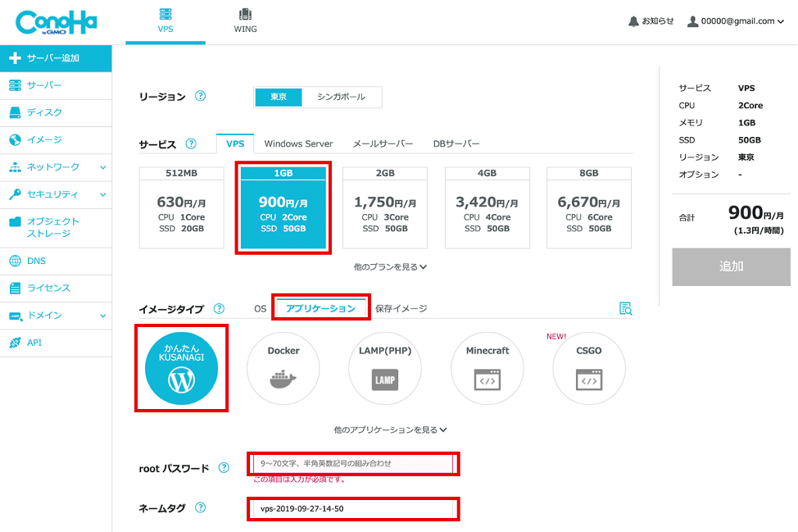The height and width of the screenshot is (532, 798).
Task: Choose the 2GB 1,750円/月 plan
Action: point(385,207)
